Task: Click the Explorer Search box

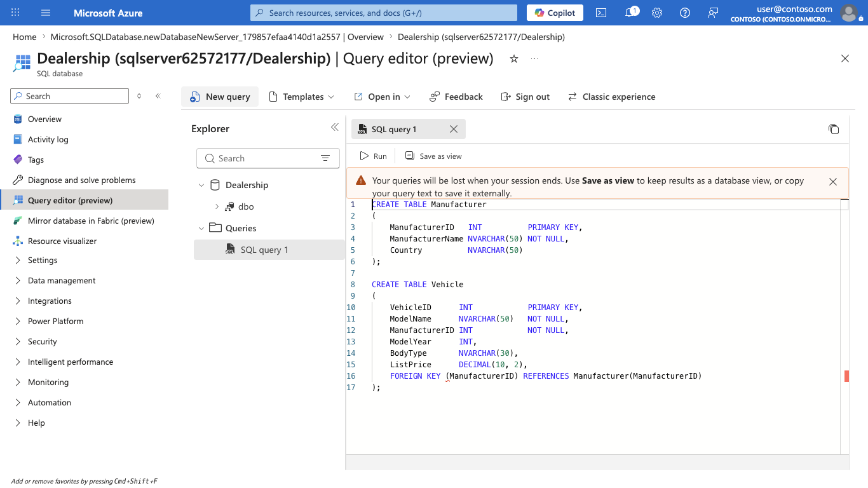Action: pyautogui.click(x=268, y=158)
